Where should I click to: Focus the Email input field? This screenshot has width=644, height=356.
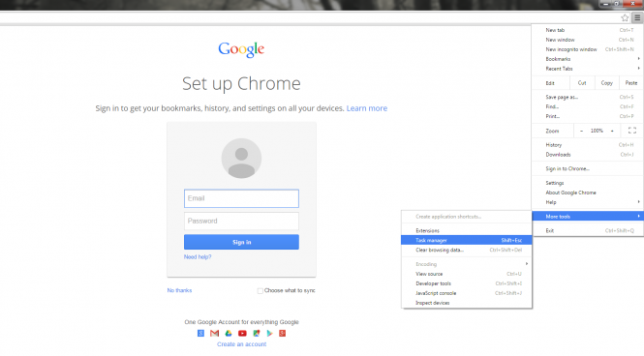[241, 198]
